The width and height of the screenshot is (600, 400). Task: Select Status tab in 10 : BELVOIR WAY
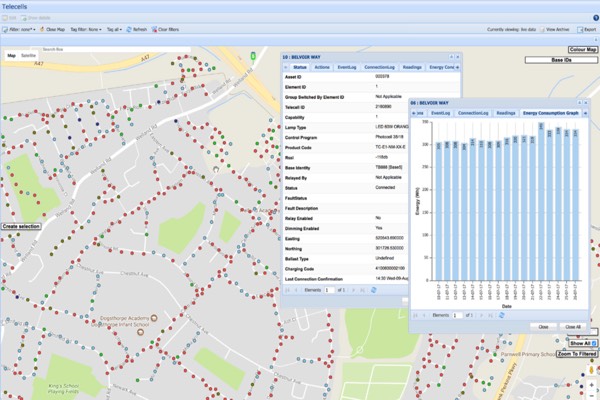click(x=300, y=67)
